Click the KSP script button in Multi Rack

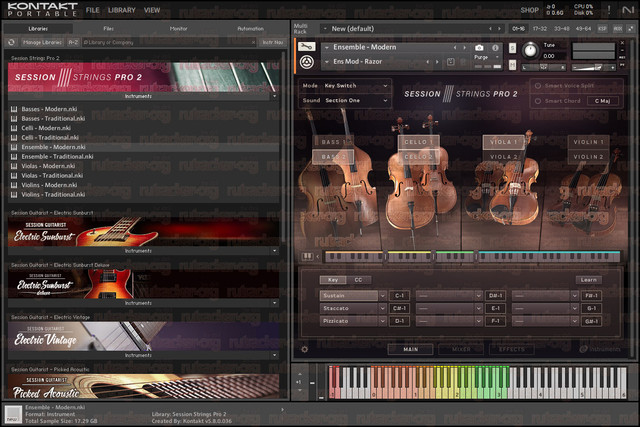click(602, 29)
